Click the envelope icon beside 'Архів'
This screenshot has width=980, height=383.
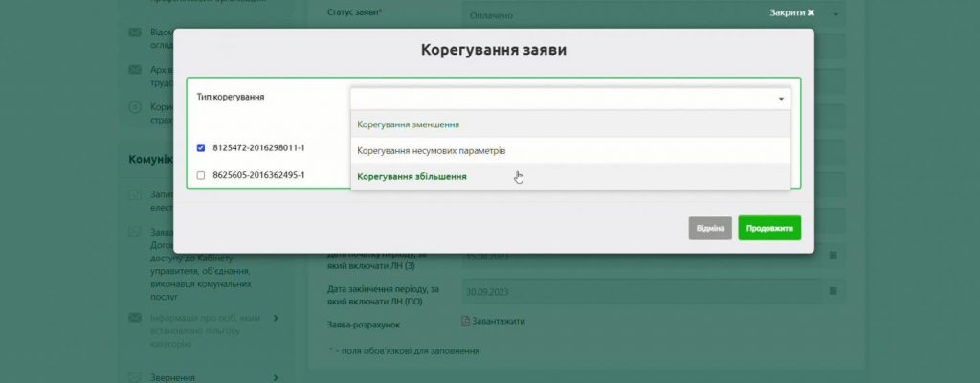coord(135,70)
